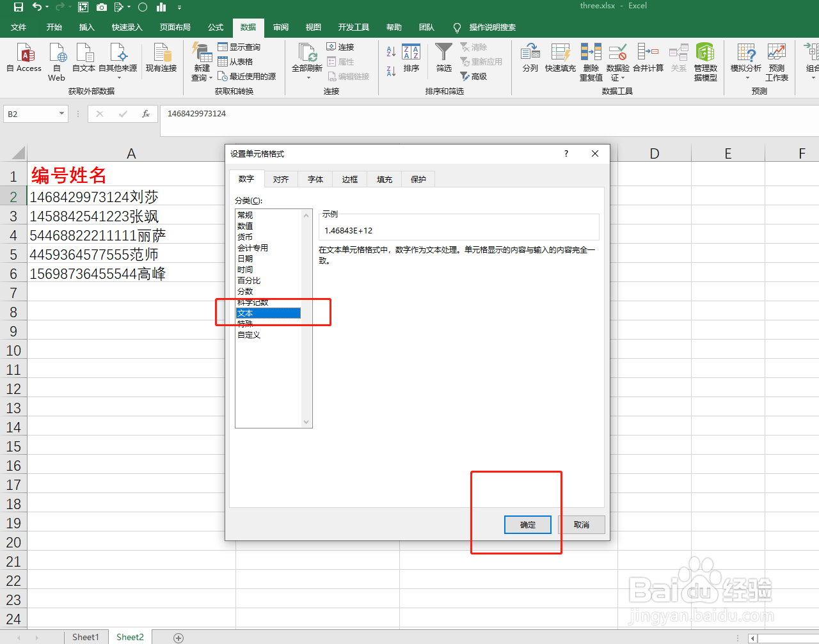Select Percentage (百分比) category
This screenshot has width=819, height=644.
(268, 280)
